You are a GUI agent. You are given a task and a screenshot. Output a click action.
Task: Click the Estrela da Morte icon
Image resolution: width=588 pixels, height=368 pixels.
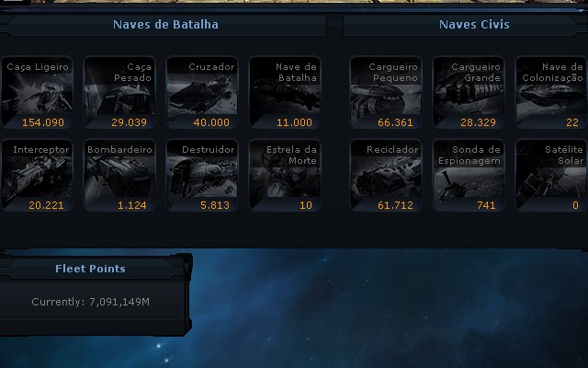pos(285,176)
